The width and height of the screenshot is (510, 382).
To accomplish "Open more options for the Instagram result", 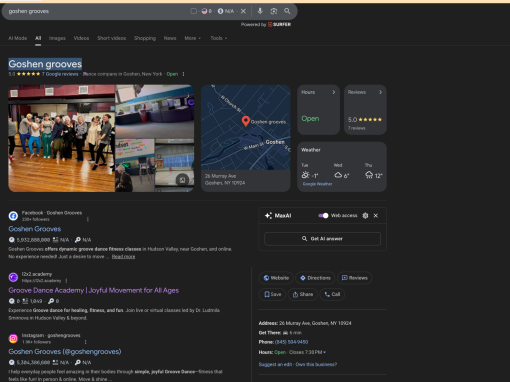I will (86, 342).
